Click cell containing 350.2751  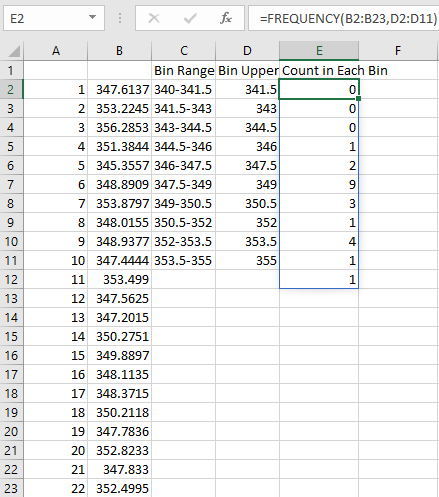[120, 336]
